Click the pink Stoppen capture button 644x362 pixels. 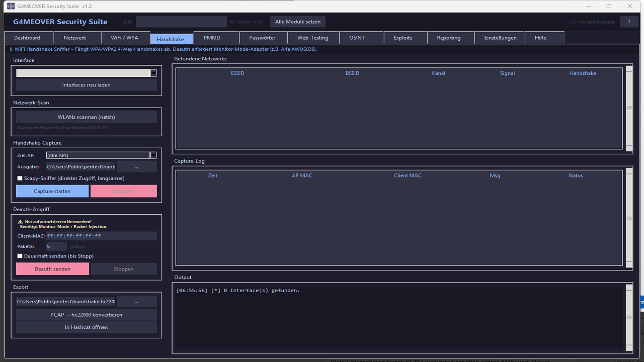click(x=124, y=191)
